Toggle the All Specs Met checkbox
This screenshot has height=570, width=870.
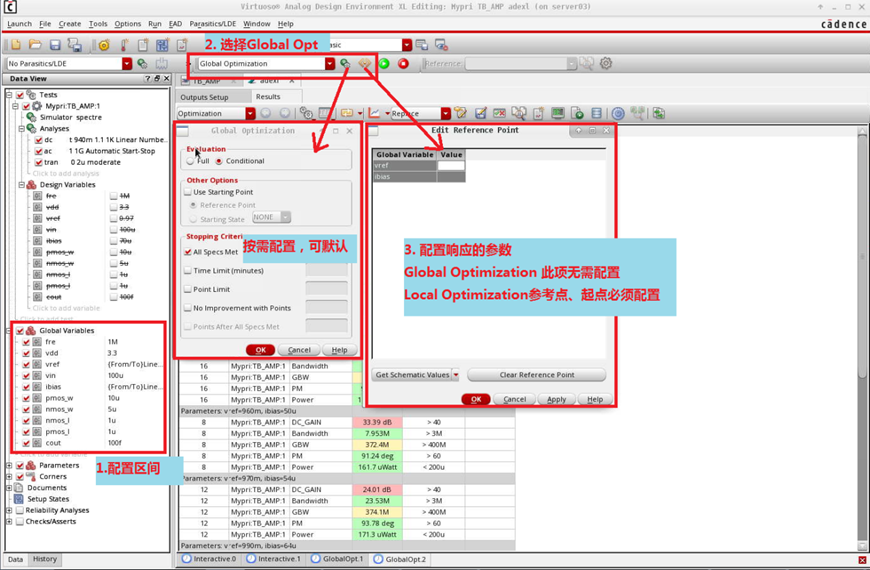188,252
